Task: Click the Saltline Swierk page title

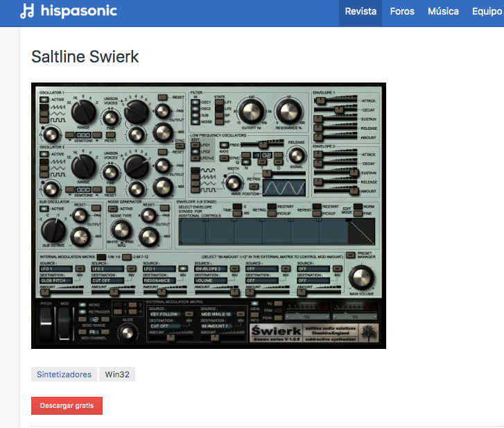Action: tap(85, 57)
